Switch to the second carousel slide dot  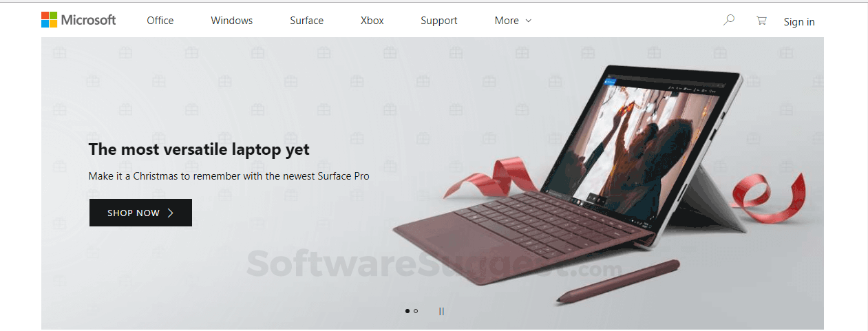416,311
